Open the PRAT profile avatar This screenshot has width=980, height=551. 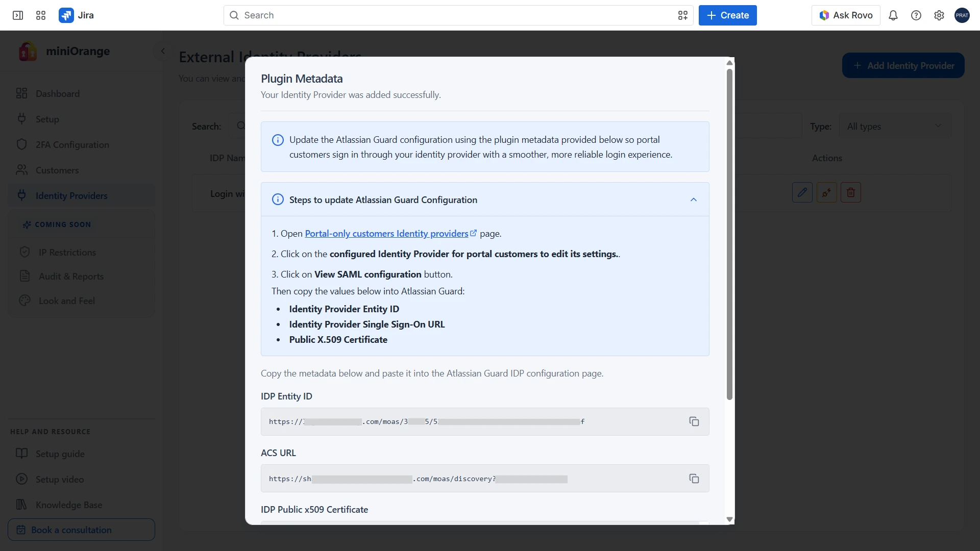[962, 15]
